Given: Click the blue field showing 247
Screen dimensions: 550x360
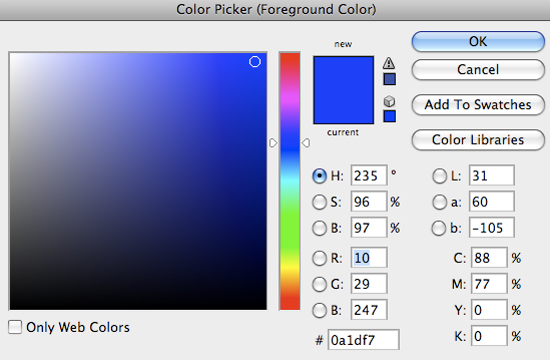Looking at the screenshot, I should [x=369, y=310].
